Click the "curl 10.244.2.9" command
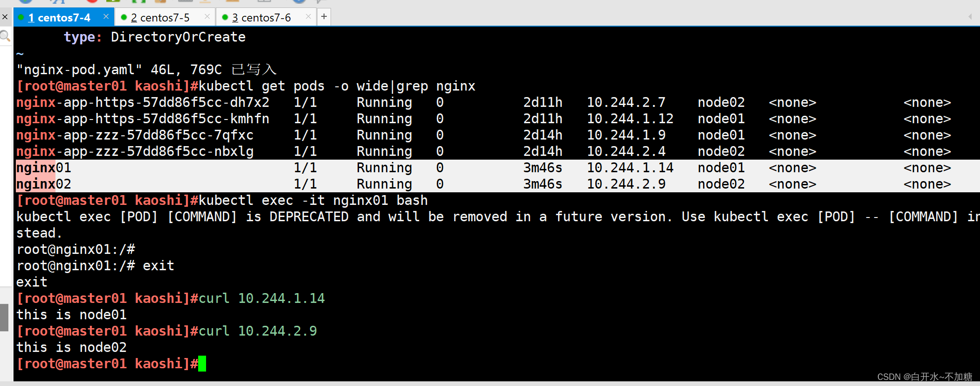The width and height of the screenshot is (980, 386). [258, 331]
